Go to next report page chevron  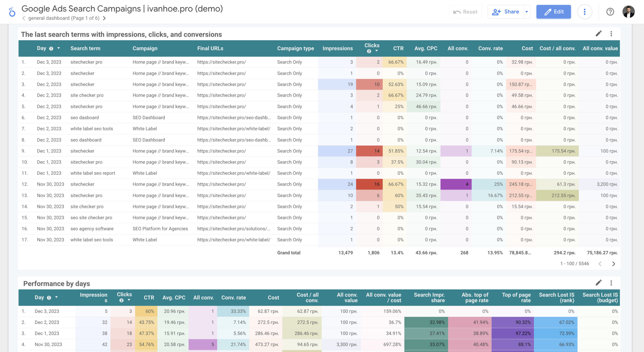(x=104, y=18)
